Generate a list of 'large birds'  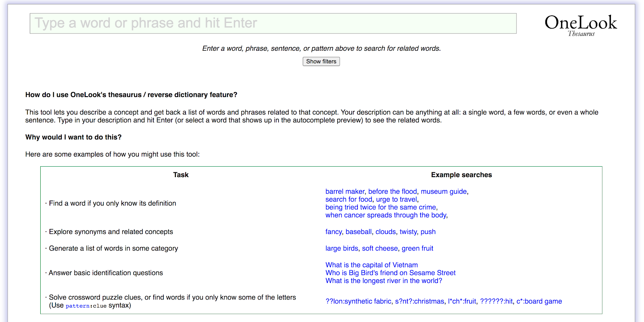point(342,248)
